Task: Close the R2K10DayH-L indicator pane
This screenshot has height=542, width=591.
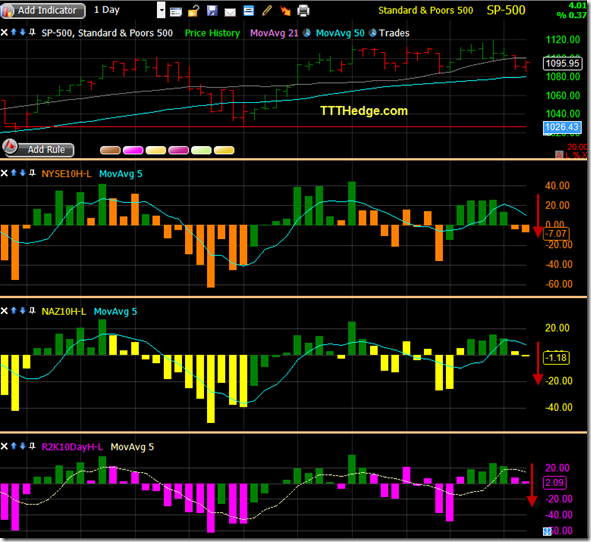Action: (4, 446)
